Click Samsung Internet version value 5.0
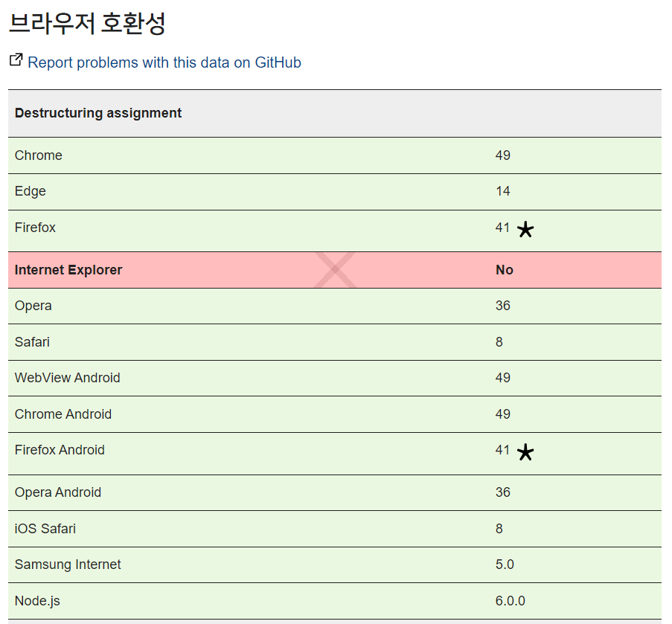This screenshot has height=624, width=672. [505, 565]
